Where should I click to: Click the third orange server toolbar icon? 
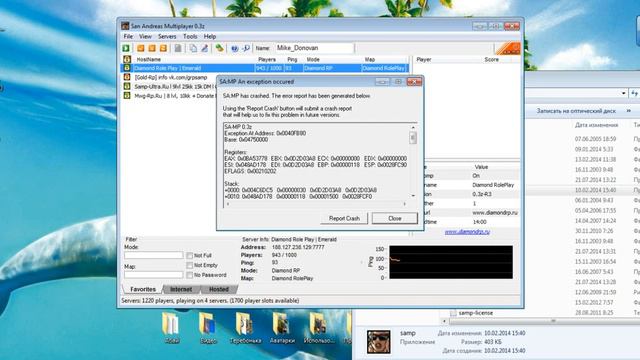click(x=163, y=48)
